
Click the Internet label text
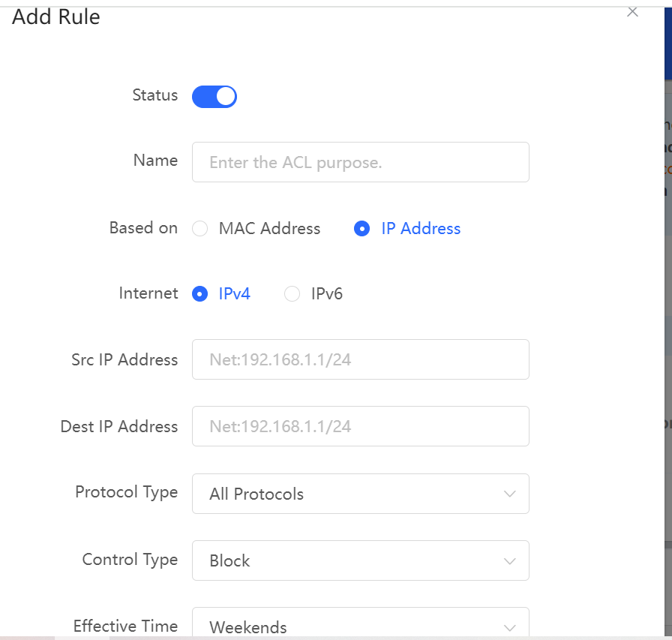[x=148, y=293]
